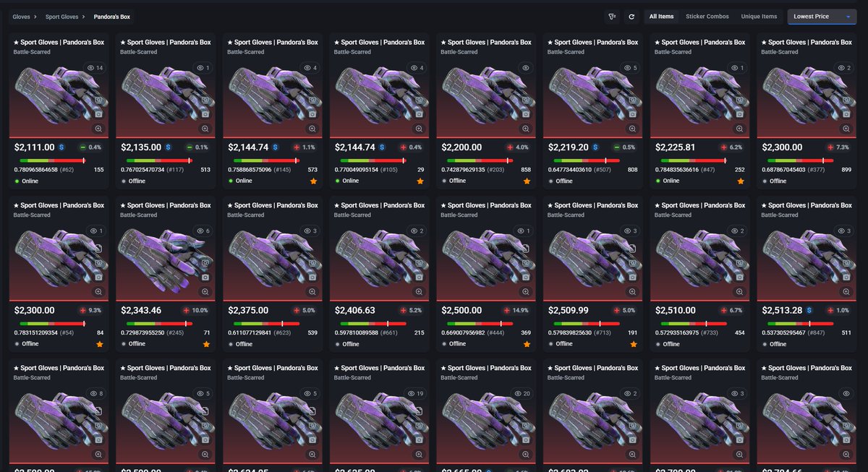Click float value 0.758868575096
The image size is (868, 472).
pos(249,170)
